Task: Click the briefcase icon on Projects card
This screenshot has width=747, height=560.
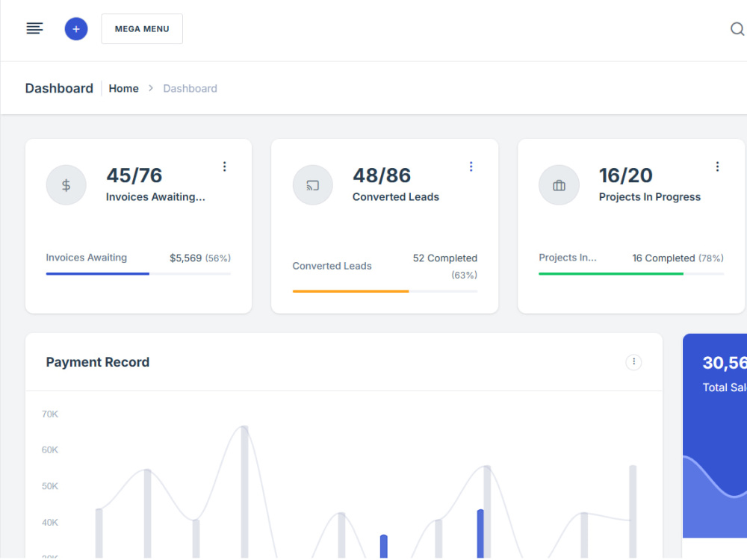Action: (x=559, y=185)
